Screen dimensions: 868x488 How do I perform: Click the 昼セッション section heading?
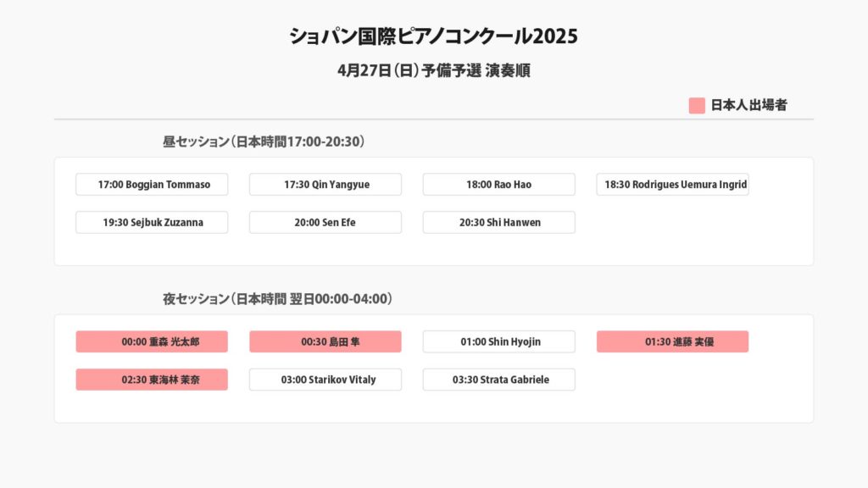pyautogui.click(x=264, y=141)
